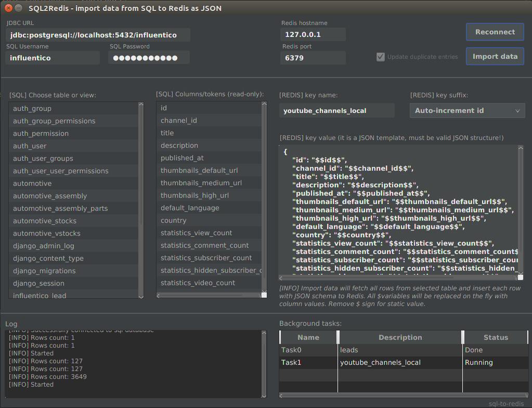The width and height of the screenshot is (532, 408).
Task: Select automotive_assembly table
Action: tap(73, 196)
